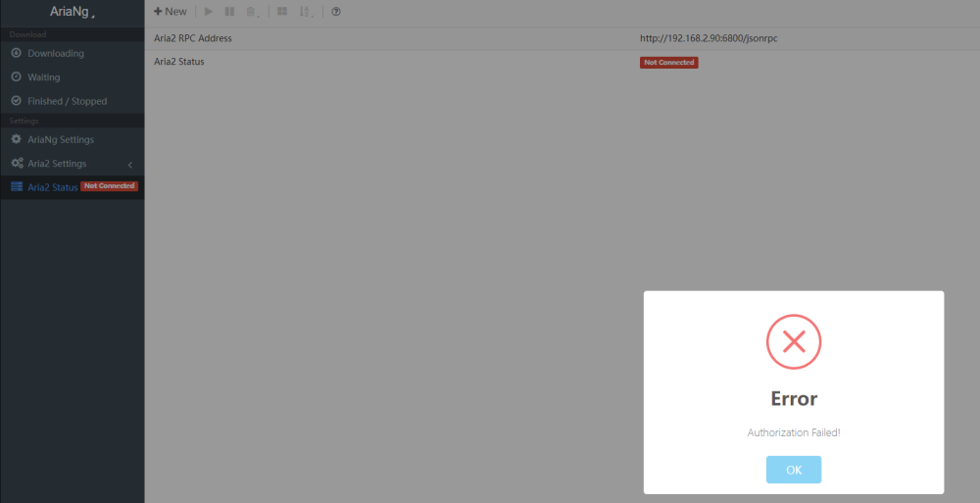Click the OK button in Error dialog
980x503 pixels.
pyautogui.click(x=793, y=470)
